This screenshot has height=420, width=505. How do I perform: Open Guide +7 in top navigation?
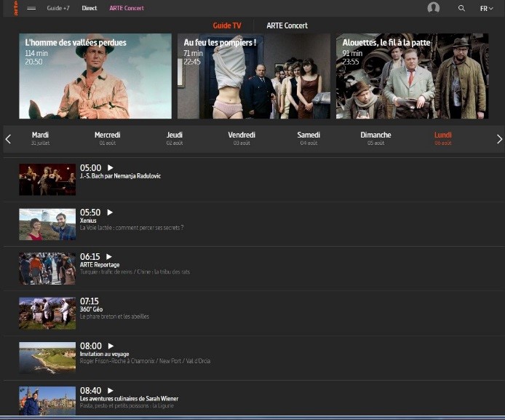pos(58,8)
